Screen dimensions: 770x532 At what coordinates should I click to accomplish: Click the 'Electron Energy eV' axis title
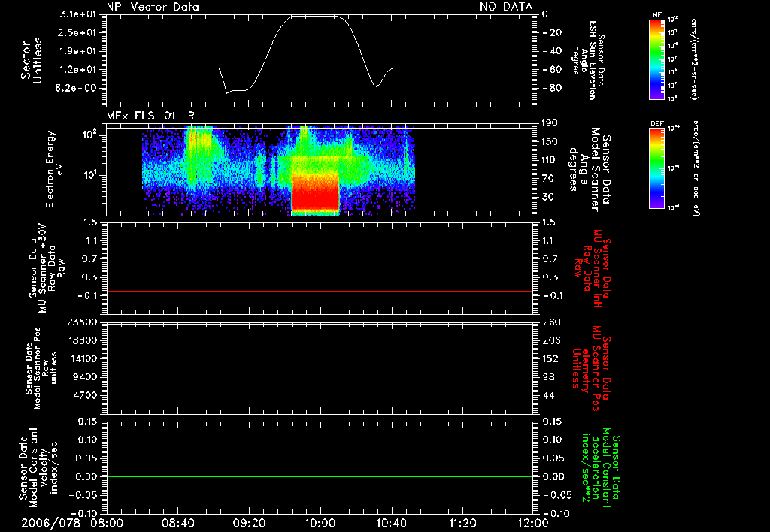(54, 169)
